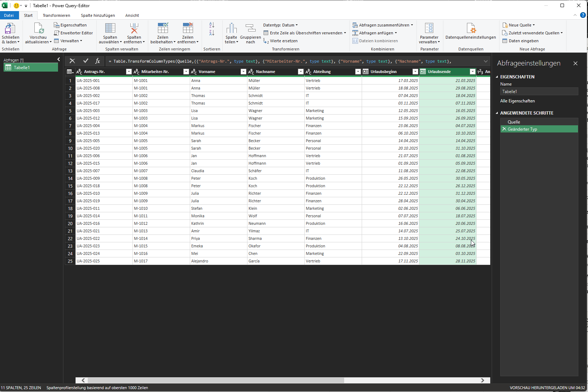Open help with question mark icon

[583, 15]
